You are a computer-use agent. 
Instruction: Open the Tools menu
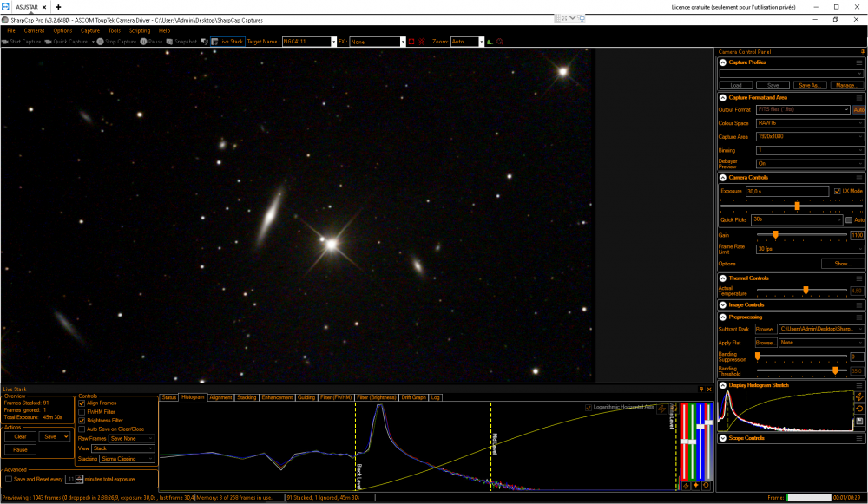click(114, 31)
